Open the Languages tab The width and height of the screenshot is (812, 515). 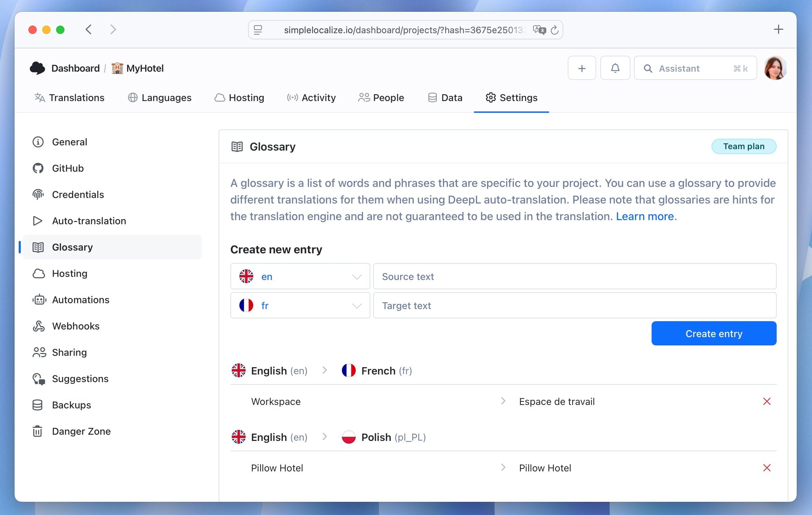point(160,98)
